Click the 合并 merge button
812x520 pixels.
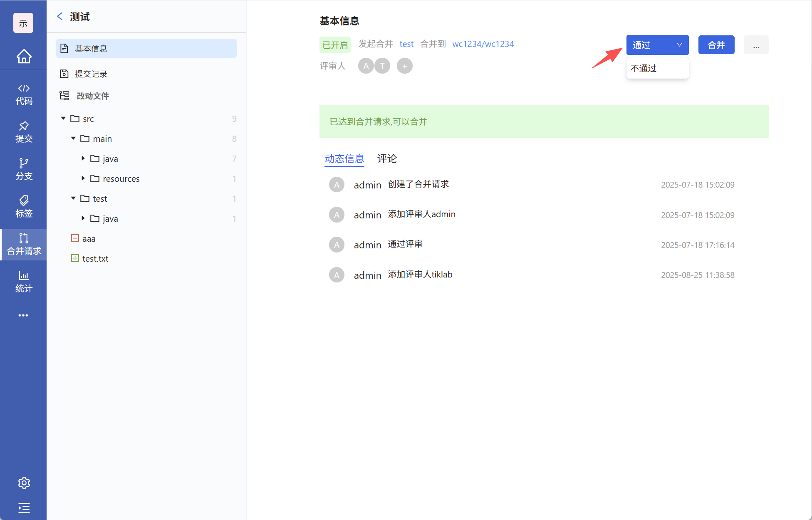click(x=716, y=45)
